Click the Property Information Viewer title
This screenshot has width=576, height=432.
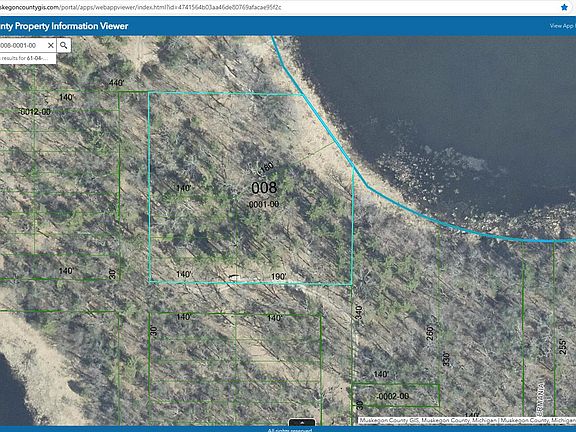pos(64,26)
